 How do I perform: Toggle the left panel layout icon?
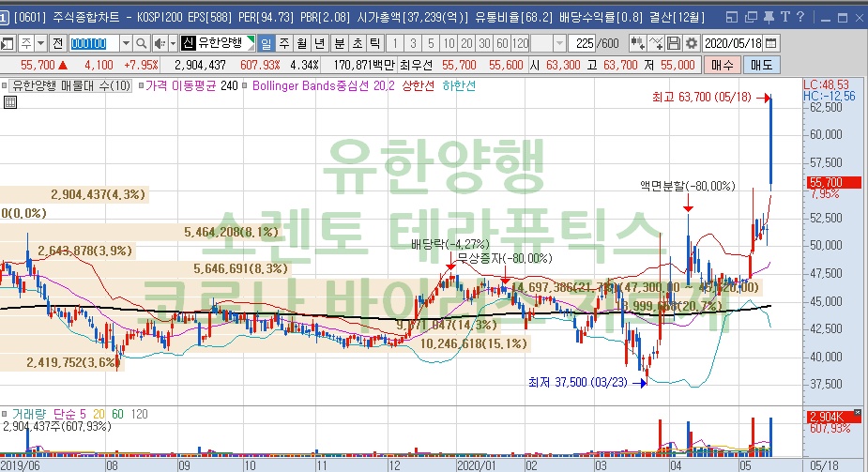pyautogui.click(x=8, y=43)
